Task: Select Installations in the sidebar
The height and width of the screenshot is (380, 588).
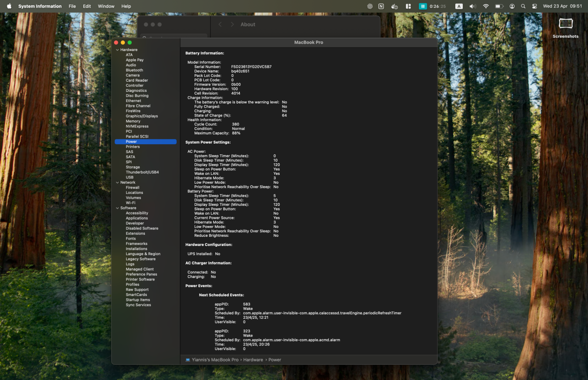Action: point(137,249)
